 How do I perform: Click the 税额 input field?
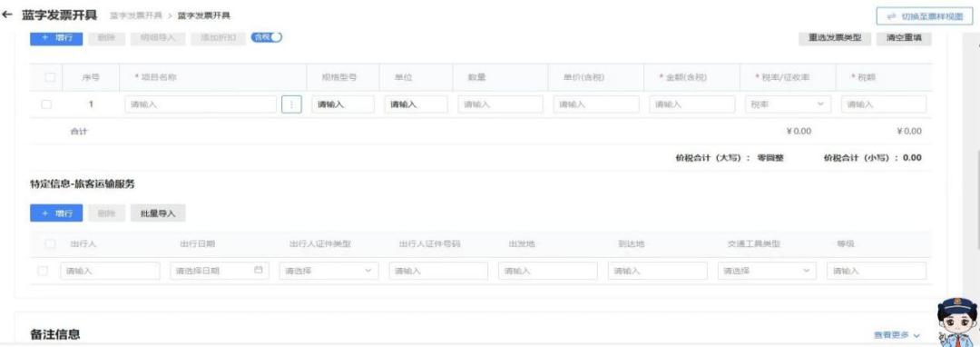click(884, 104)
